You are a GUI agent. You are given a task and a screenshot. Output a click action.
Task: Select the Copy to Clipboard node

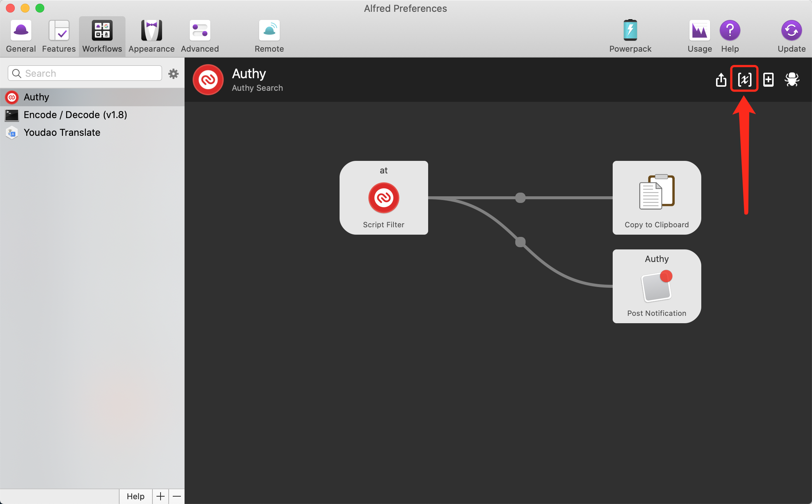point(657,198)
